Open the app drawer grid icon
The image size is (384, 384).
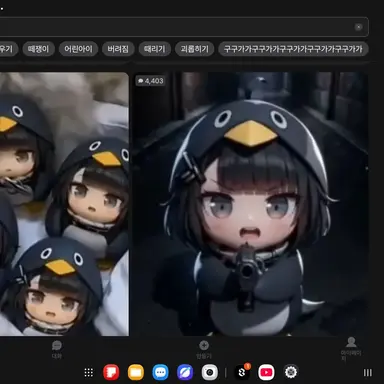[x=89, y=372]
